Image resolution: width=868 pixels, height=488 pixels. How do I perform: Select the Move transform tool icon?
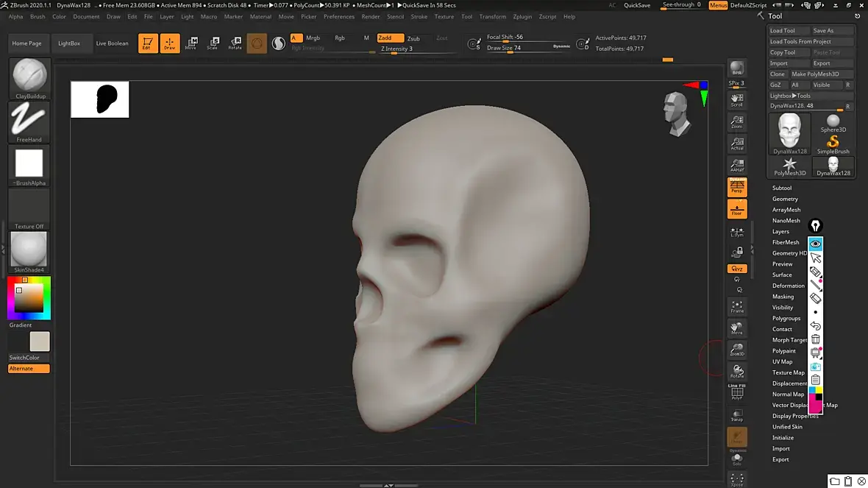tap(191, 43)
